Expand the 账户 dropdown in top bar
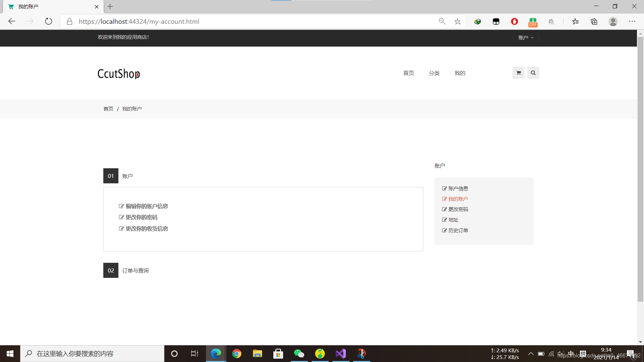 pos(526,38)
